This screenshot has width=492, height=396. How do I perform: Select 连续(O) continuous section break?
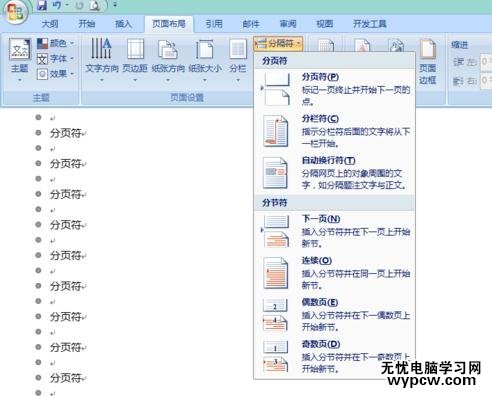(x=334, y=273)
